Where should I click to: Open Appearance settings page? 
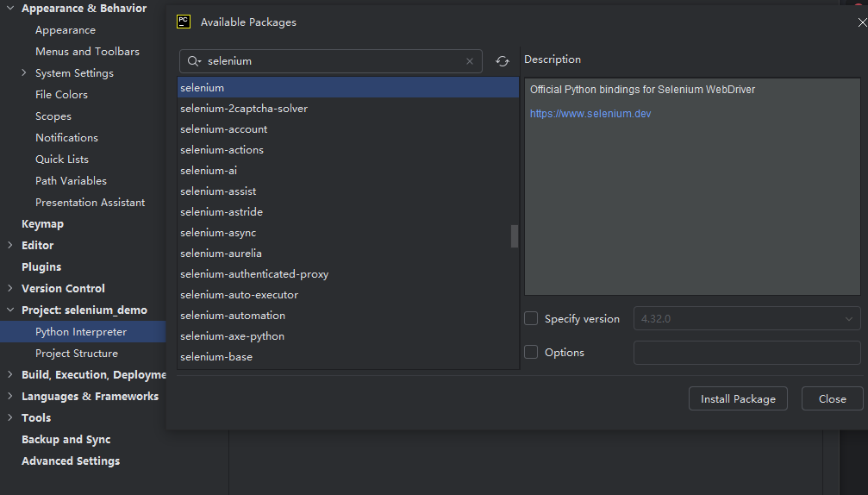coord(66,30)
